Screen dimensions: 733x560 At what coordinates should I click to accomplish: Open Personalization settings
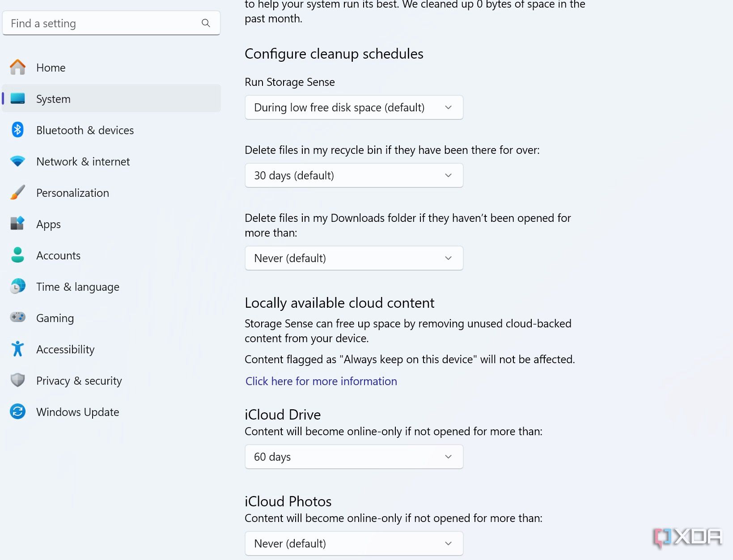point(111,193)
